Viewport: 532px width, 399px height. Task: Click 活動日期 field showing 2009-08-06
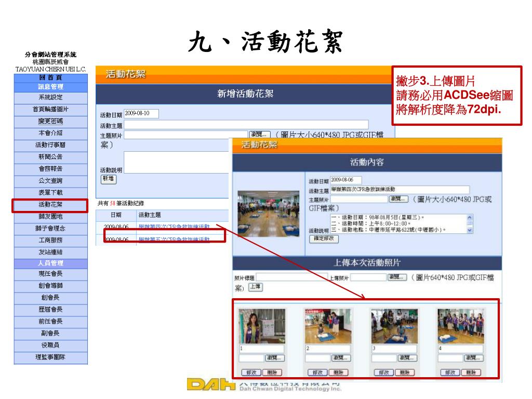click(345, 180)
